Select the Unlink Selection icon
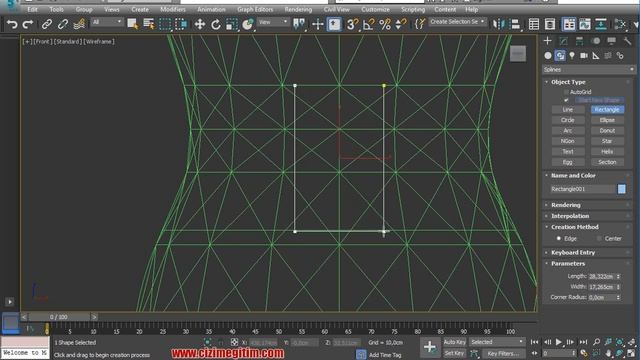The width and height of the screenshot is (640, 360). pyautogui.click(x=62, y=24)
